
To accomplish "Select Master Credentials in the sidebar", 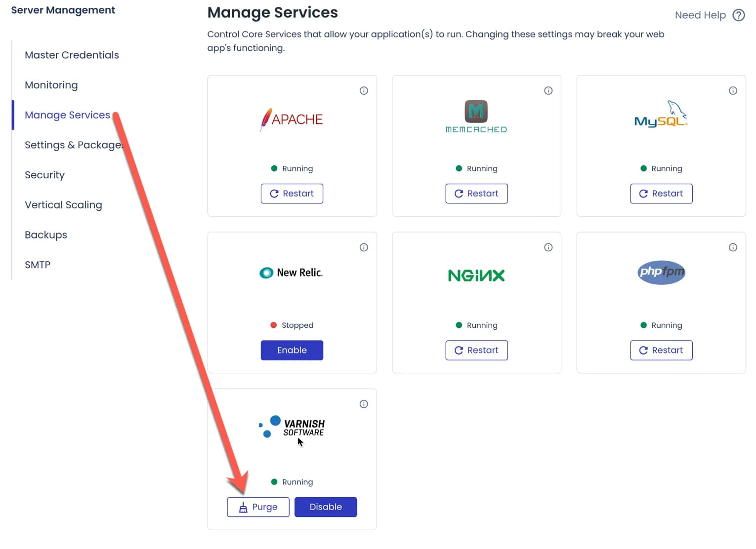I will pos(72,55).
